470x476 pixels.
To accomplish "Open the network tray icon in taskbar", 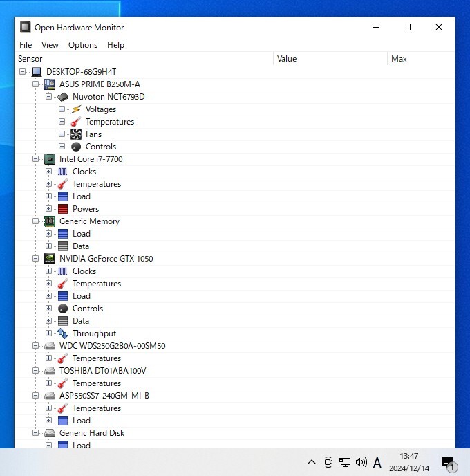I will 344,462.
